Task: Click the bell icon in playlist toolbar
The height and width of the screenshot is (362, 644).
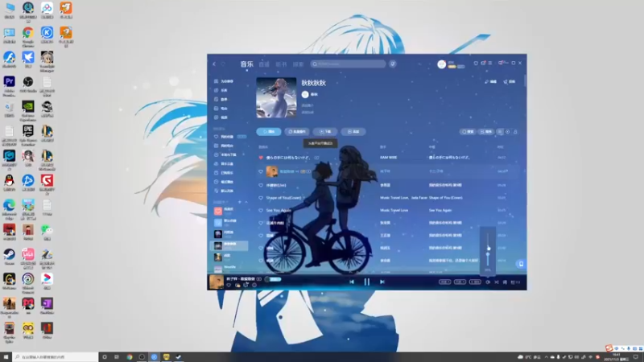Action: [x=515, y=132]
